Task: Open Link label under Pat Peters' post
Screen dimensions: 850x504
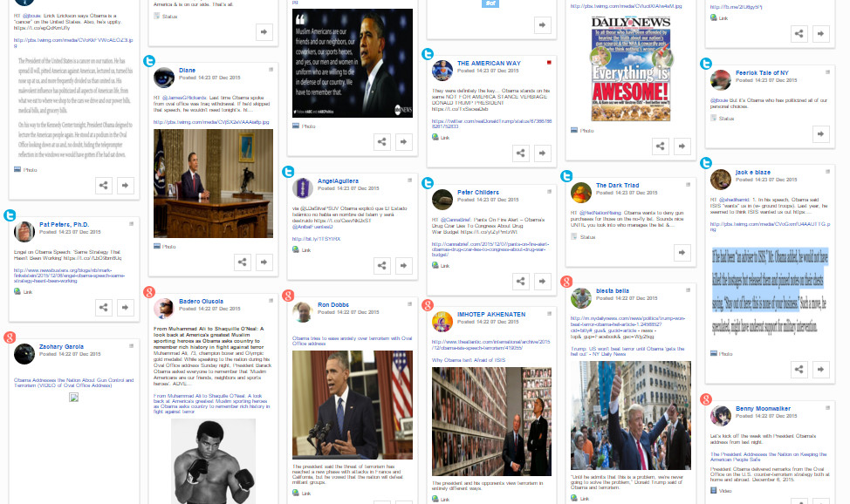Action: click(28, 292)
